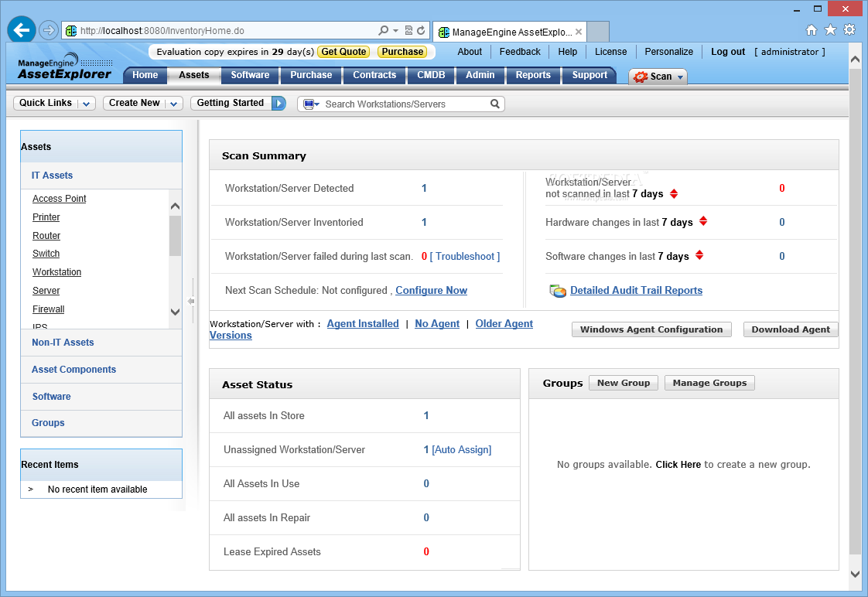Collapse the left sidebar with splitter arrow

point(191,301)
